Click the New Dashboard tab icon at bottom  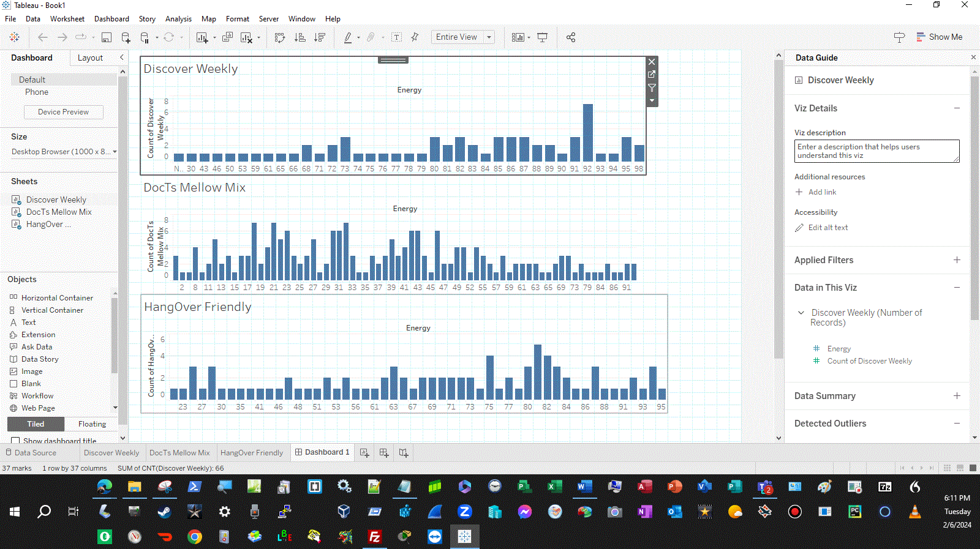[384, 453]
